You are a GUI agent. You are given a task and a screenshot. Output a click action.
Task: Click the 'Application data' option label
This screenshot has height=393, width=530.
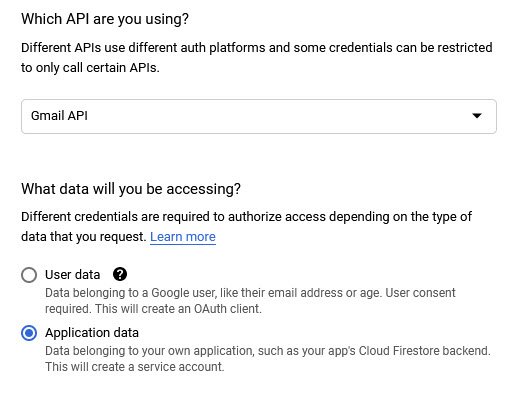tap(92, 333)
